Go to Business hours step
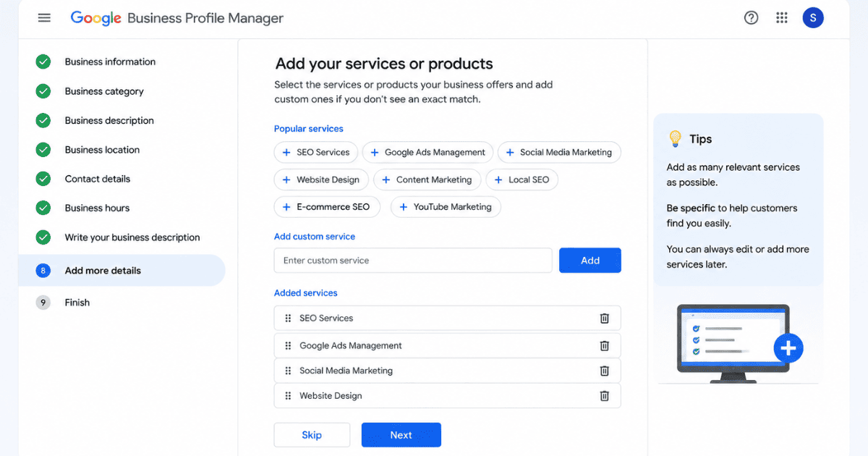868x456 pixels. tap(97, 208)
